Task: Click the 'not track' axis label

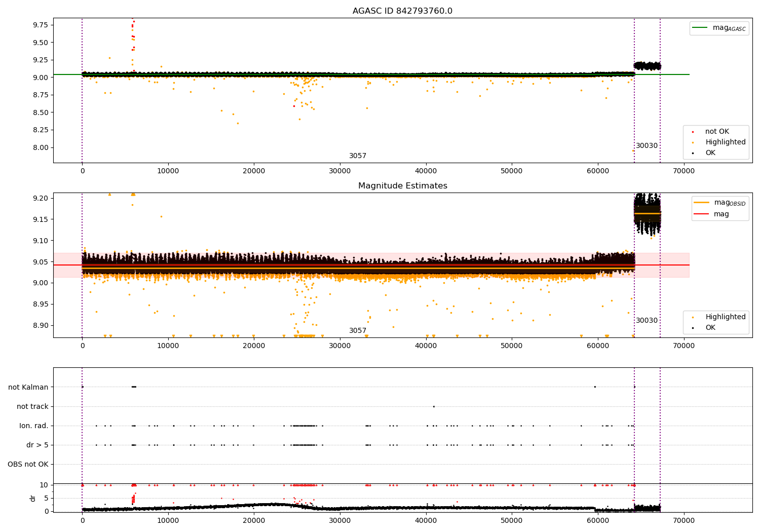Action: pyautogui.click(x=32, y=407)
